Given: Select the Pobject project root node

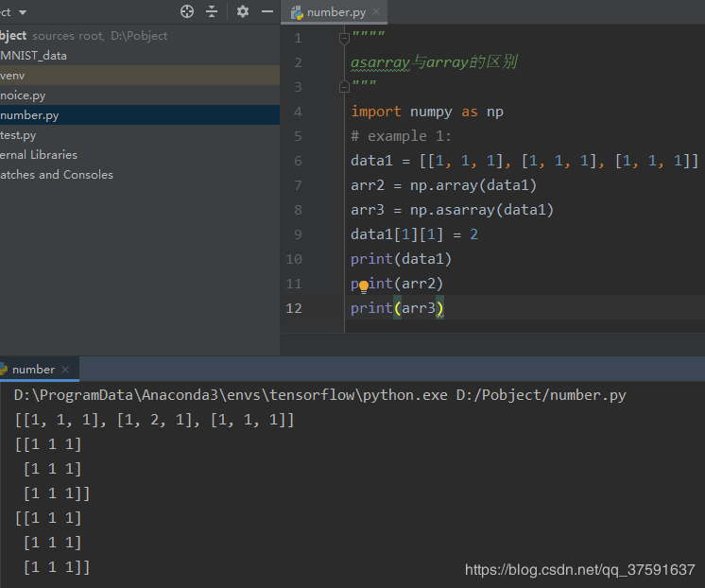Looking at the screenshot, I should [140, 36].
